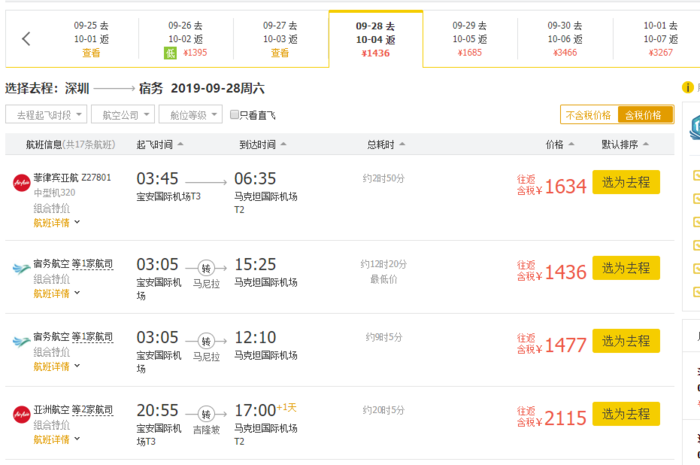700x465 pixels.
Task: Switch to tax-included price view
Action: pos(645,115)
